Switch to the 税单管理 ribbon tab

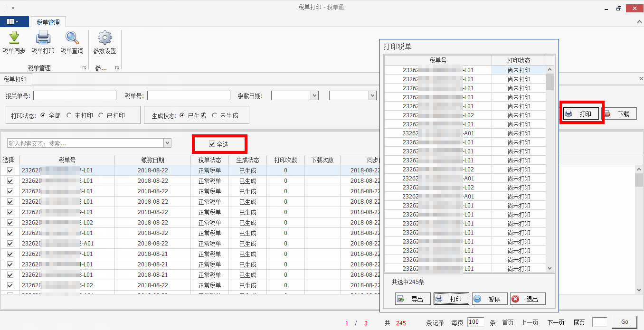[48, 22]
